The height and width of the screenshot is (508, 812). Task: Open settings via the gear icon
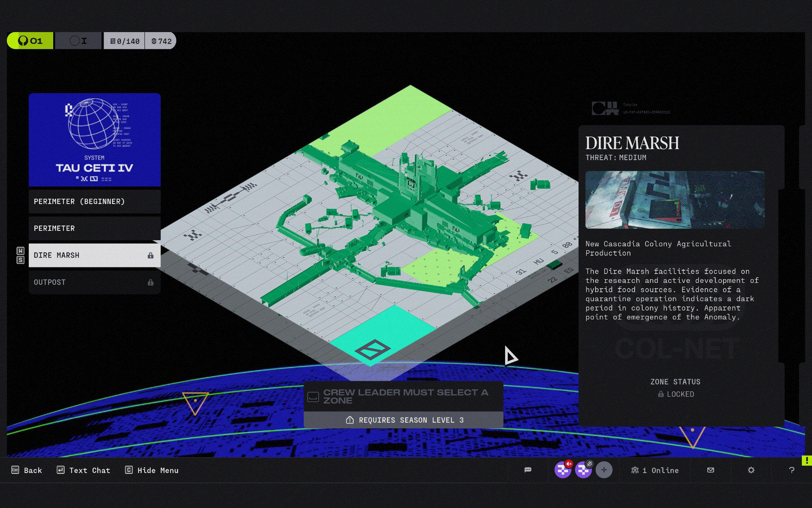click(x=751, y=470)
